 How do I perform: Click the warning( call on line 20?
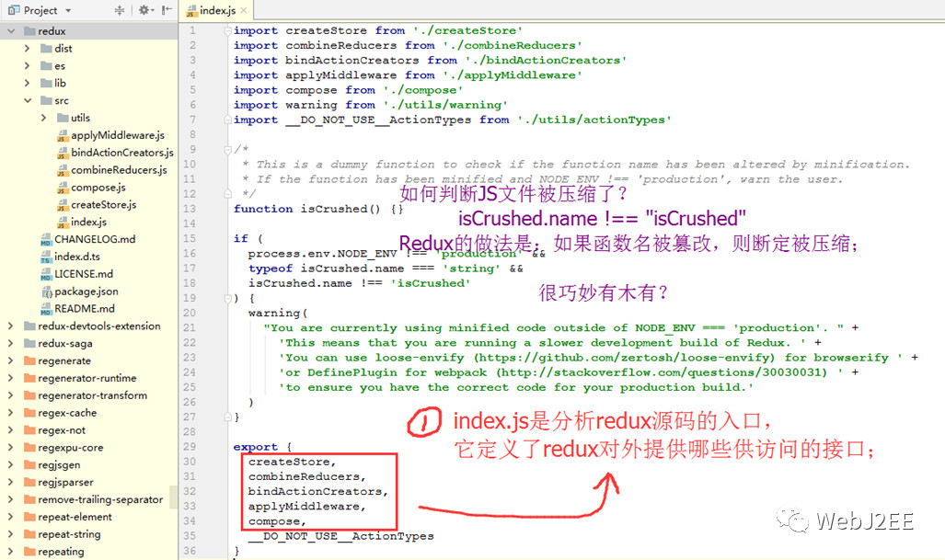(278, 314)
